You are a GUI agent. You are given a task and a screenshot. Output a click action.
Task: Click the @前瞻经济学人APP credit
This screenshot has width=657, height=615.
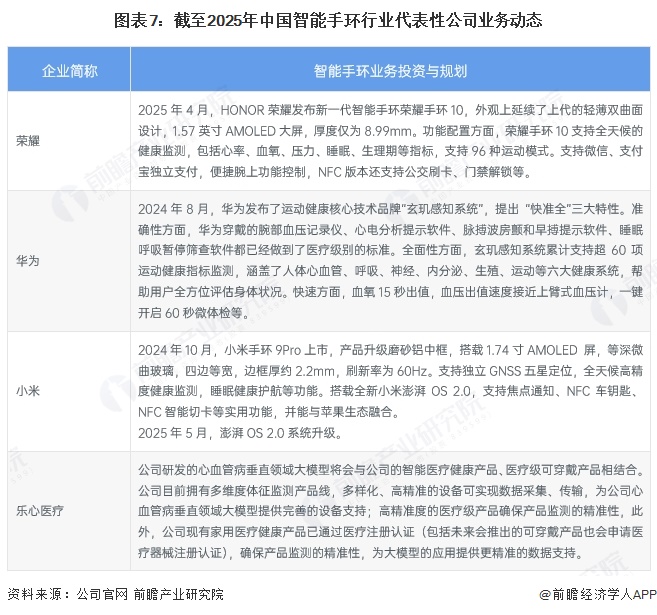point(597,594)
